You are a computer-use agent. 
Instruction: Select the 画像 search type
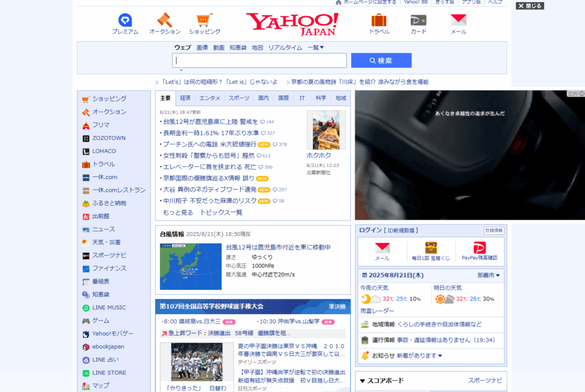202,47
